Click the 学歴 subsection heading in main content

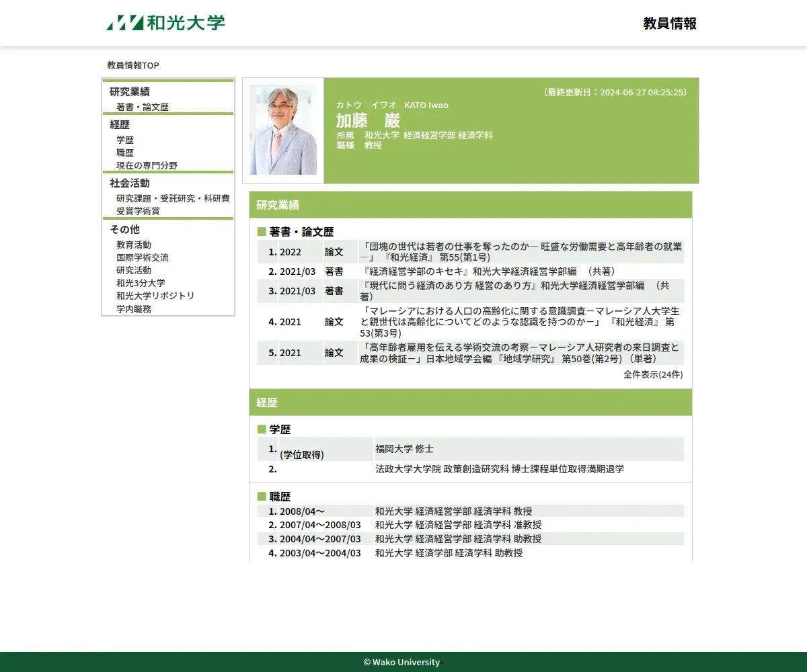click(280, 429)
